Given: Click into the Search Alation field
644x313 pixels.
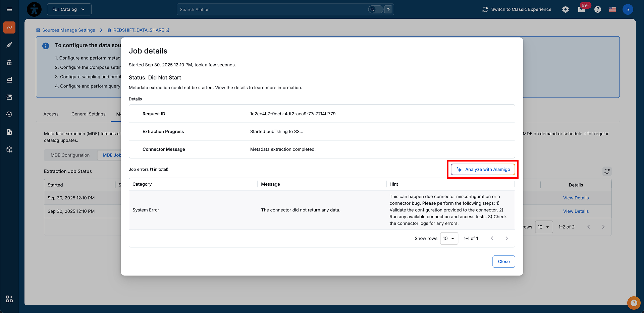Looking at the screenshot, I should pyautogui.click(x=272, y=9).
